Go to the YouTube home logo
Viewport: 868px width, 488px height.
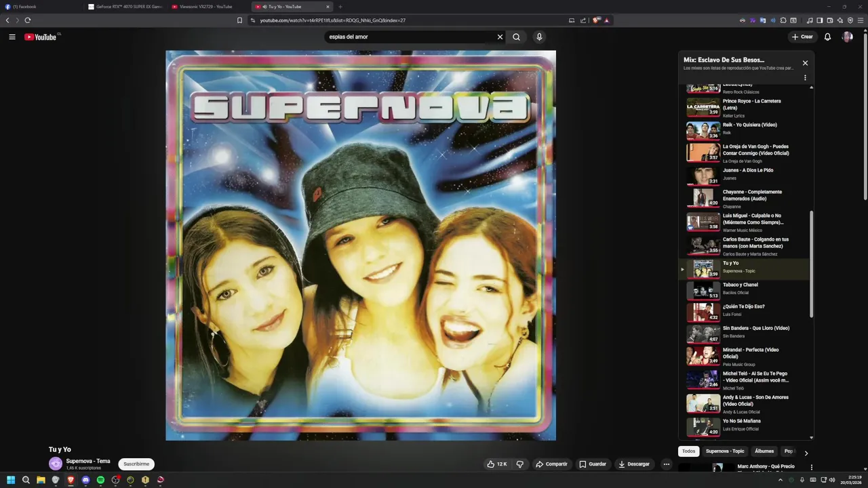click(x=41, y=37)
